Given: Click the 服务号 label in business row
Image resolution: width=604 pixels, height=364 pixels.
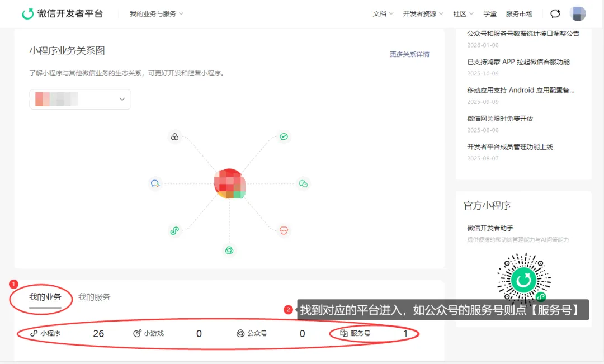Looking at the screenshot, I should 360,333.
